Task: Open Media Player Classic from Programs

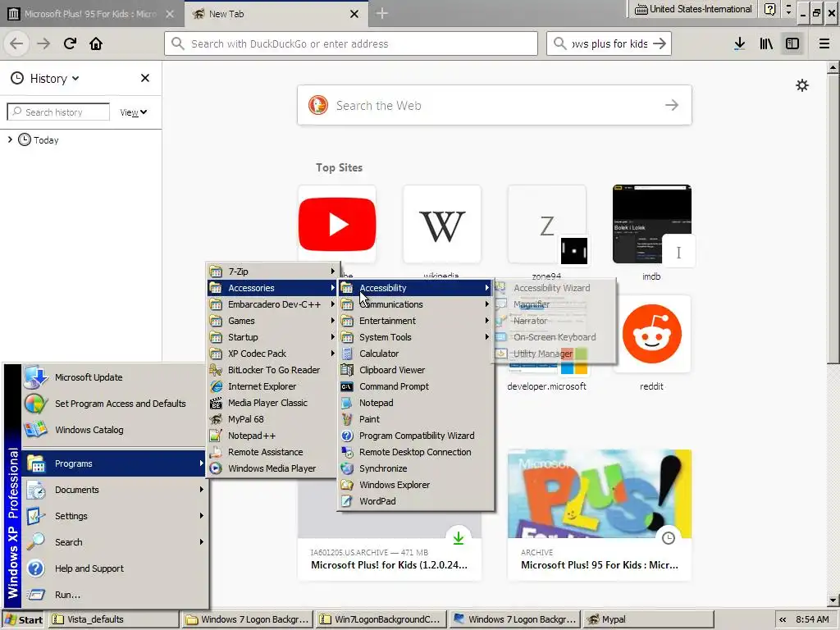Action: tap(272, 403)
